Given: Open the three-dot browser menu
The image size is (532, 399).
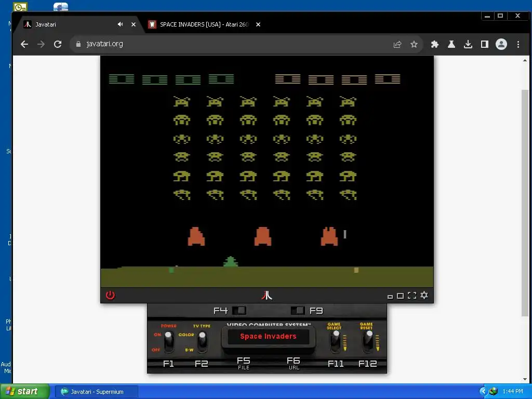Looking at the screenshot, I should (518, 44).
